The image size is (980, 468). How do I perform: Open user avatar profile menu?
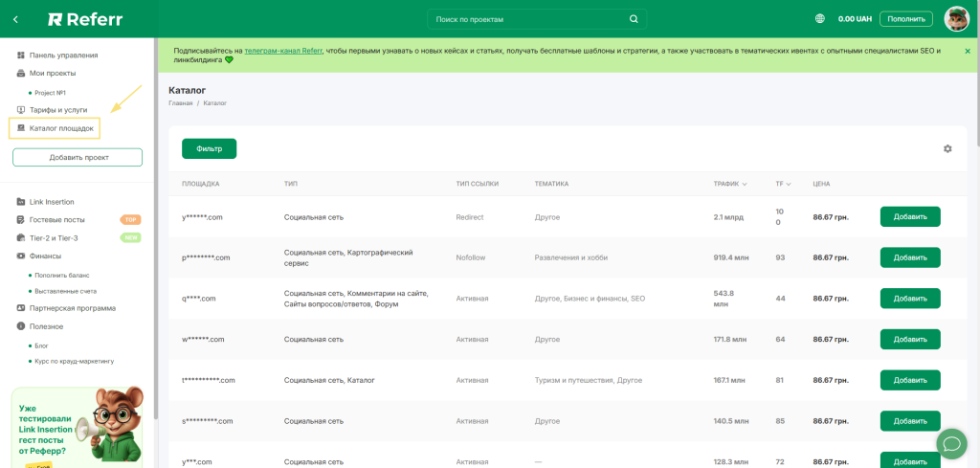tap(956, 19)
